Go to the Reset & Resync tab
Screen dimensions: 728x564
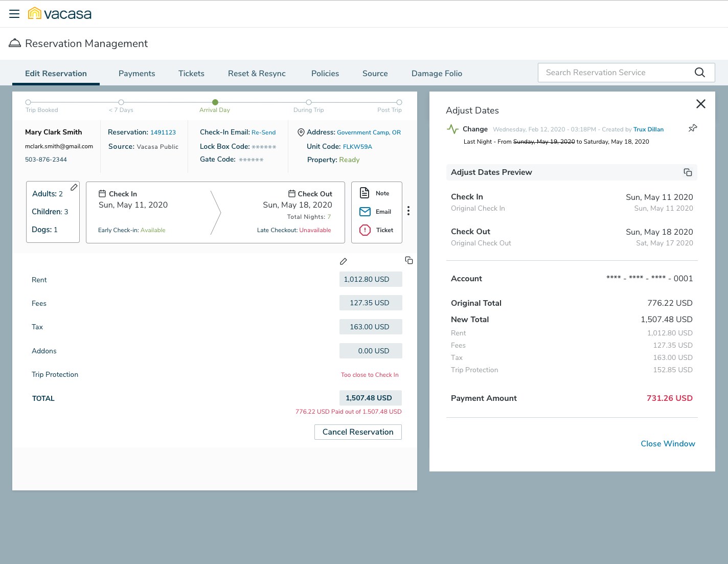[257, 73]
